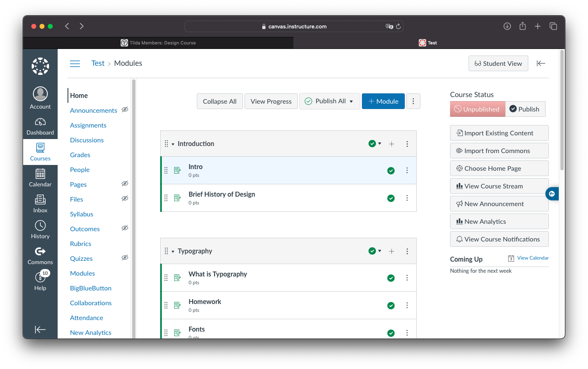The image size is (588, 369).
Task: Click the hidden-eye icon beside Announcements
Action: (125, 109)
